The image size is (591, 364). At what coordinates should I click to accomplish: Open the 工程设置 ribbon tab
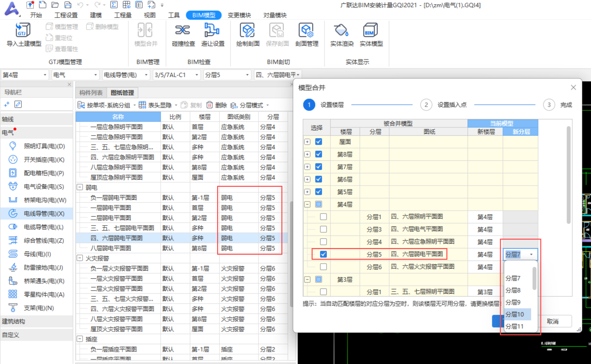pos(66,15)
